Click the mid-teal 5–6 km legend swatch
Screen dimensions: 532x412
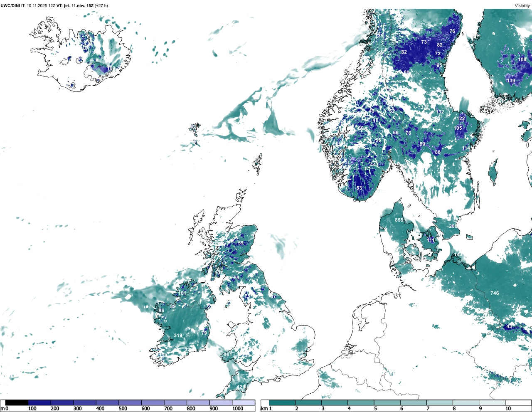pos(387,403)
